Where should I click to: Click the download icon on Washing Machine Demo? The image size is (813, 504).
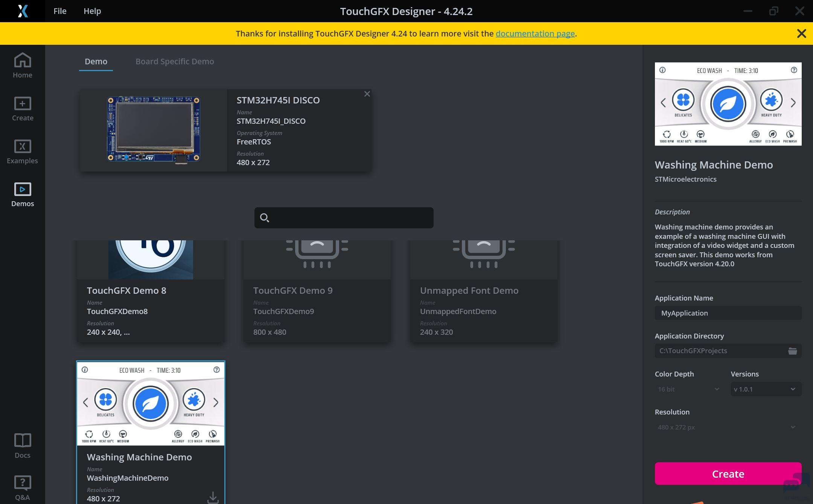tap(213, 497)
